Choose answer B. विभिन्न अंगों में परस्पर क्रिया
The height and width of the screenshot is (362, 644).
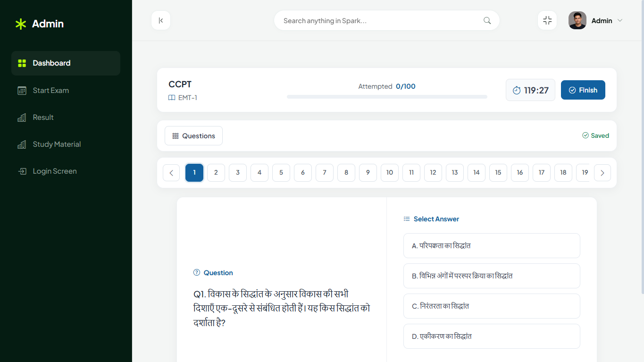coord(492,276)
